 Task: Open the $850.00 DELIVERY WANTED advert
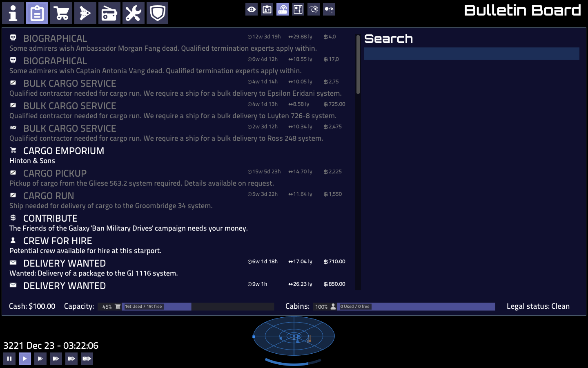tap(178, 285)
